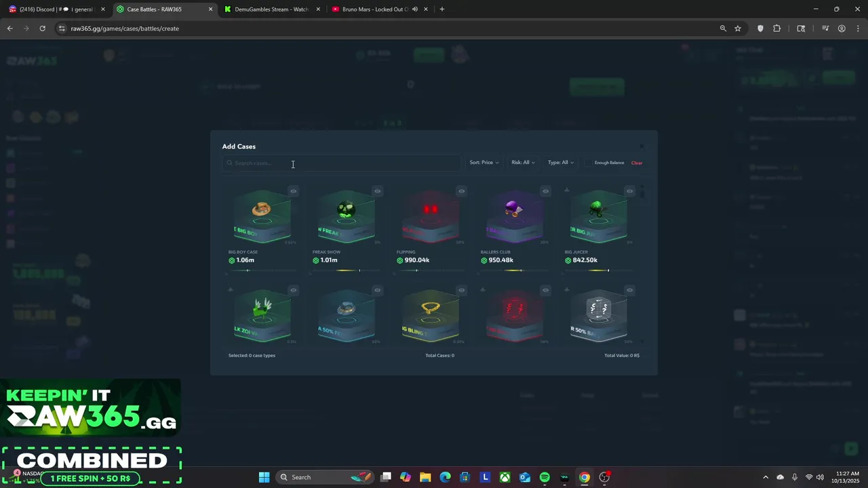Click eye icon on white 50% mystery case
This screenshot has height=488, width=868.
[x=630, y=290]
